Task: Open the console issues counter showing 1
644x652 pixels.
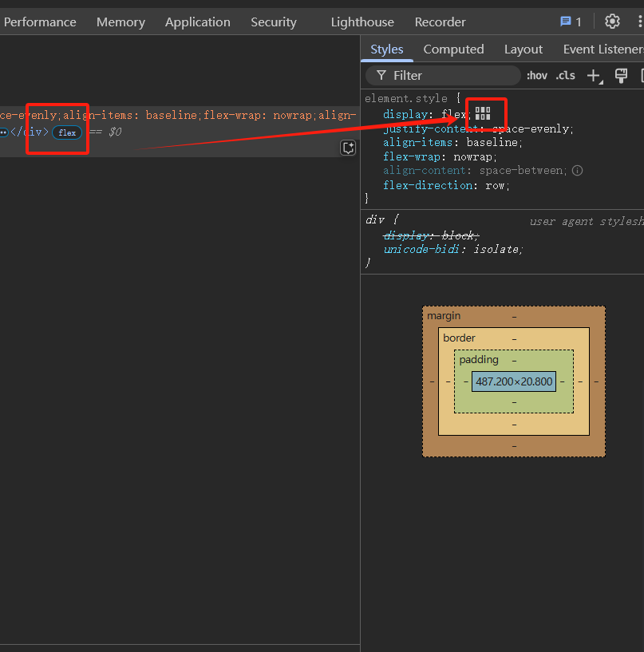Action: [571, 22]
